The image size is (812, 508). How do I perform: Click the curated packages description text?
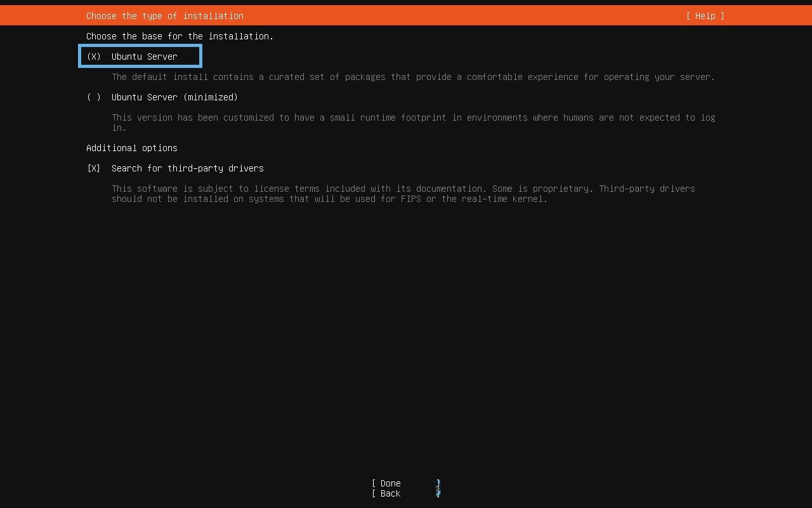coord(412,77)
